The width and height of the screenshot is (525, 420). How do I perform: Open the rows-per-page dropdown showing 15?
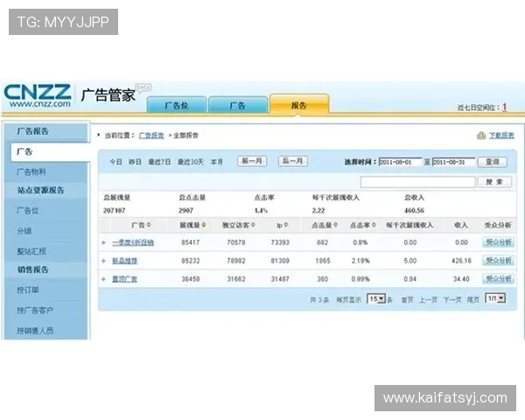(376, 298)
